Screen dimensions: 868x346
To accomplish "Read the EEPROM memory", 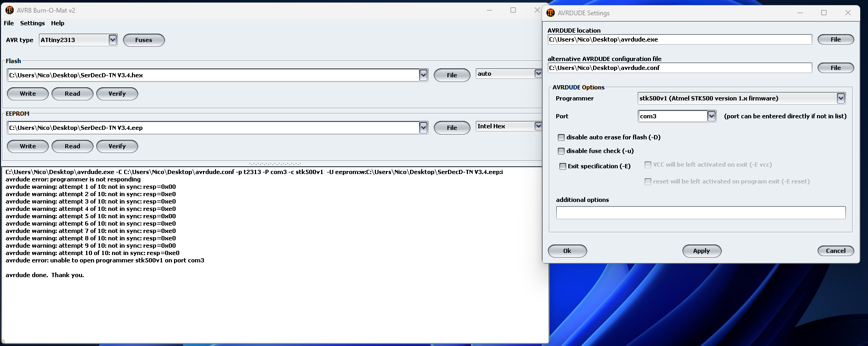I will point(73,146).
